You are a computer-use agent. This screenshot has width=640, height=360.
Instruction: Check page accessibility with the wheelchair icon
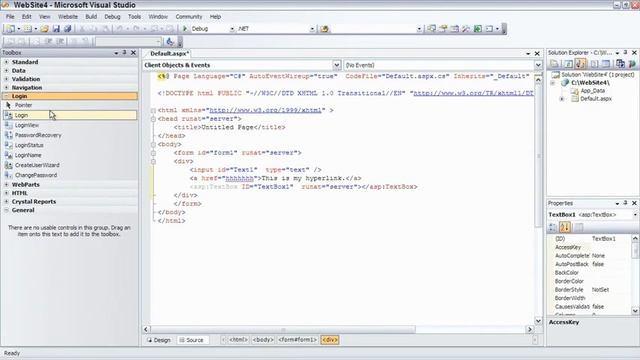(170, 42)
